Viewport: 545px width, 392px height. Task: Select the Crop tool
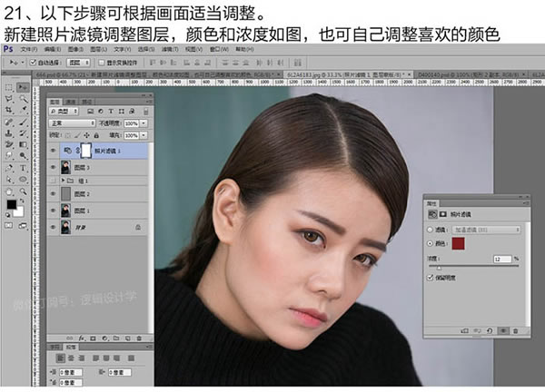9,111
